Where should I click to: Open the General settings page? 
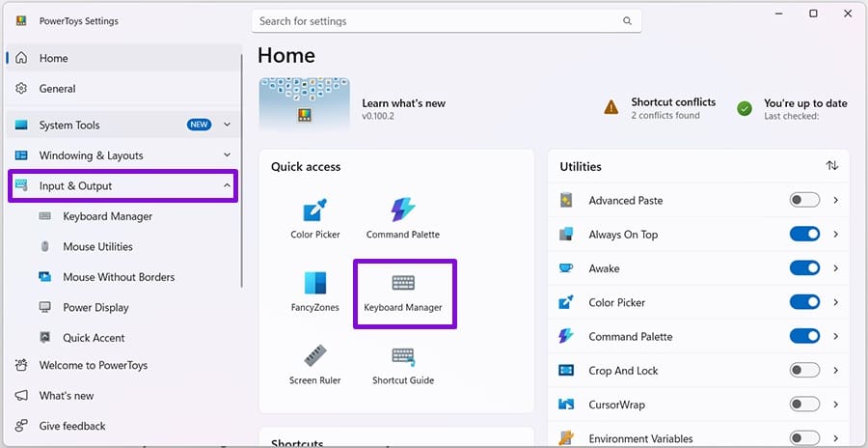(122, 88)
